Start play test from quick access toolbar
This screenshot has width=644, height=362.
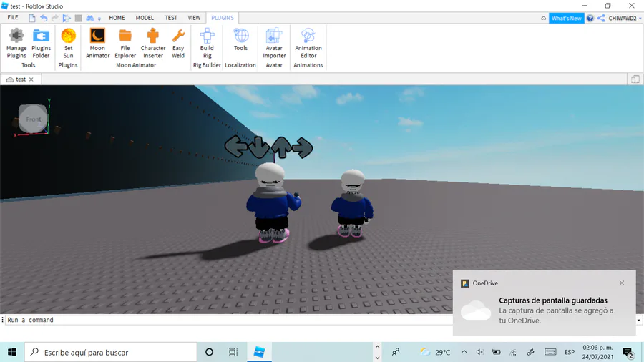coord(66,18)
